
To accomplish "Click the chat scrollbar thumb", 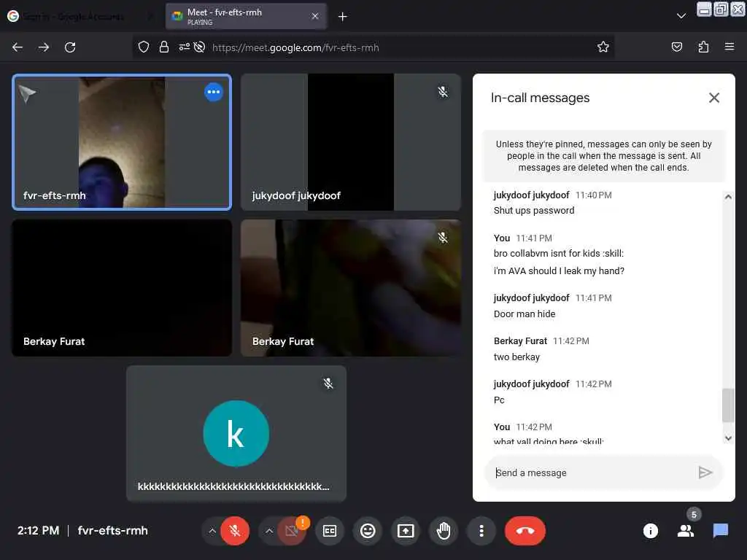I will [728, 405].
